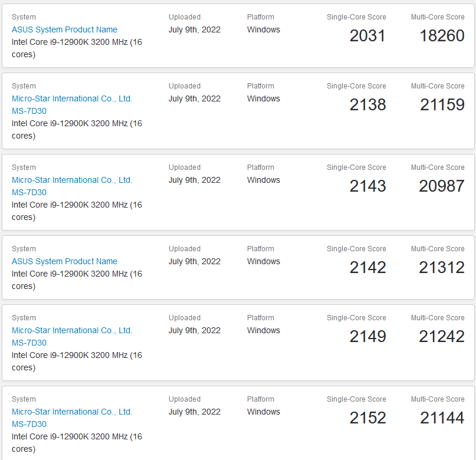Select the multi-core score 21144
Viewport: 476px width, 460px height.
[442, 418]
